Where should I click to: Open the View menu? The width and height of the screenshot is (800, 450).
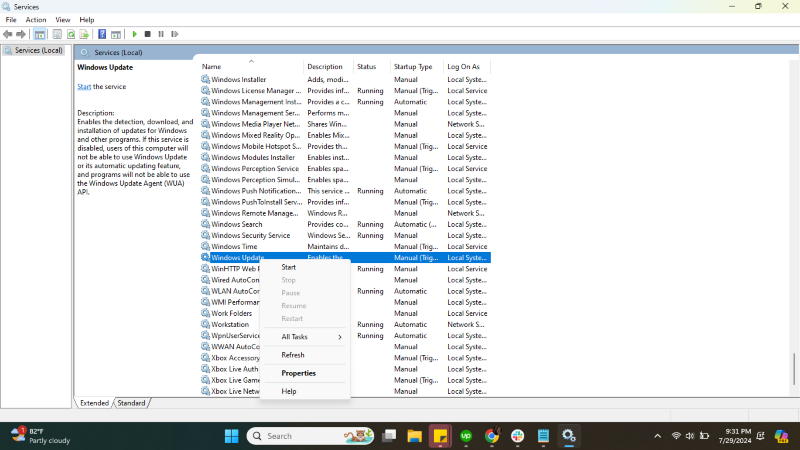(63, 20)
